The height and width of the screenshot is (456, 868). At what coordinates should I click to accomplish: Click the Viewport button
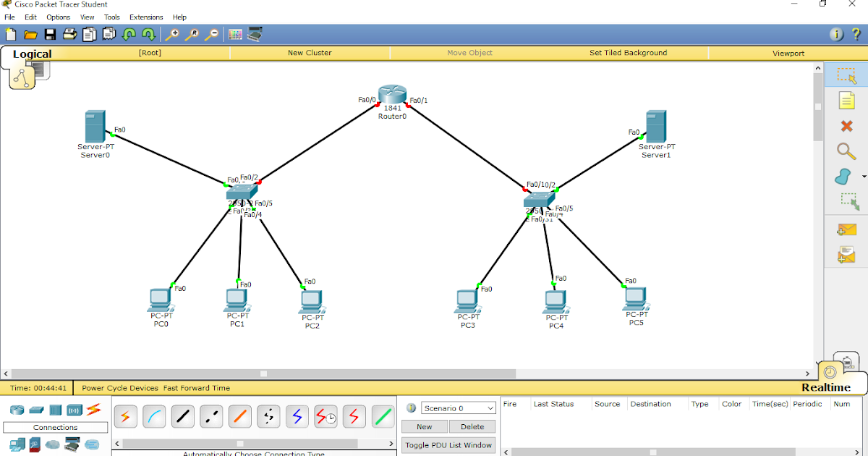coord(788,53)
